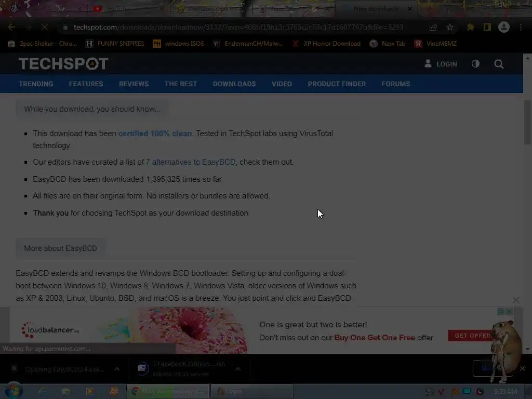Open the FORUMS nav item
The width and height of the screenshot is (532, 399).
[395, 84]
